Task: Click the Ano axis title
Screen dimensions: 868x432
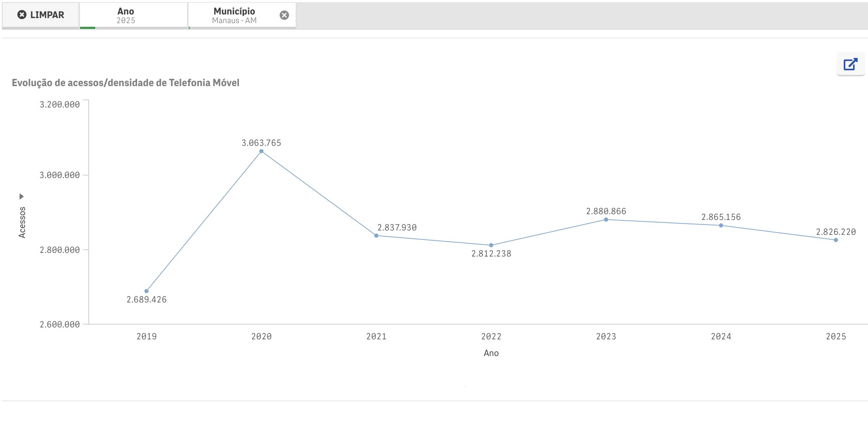Action: tap(491, 353)
